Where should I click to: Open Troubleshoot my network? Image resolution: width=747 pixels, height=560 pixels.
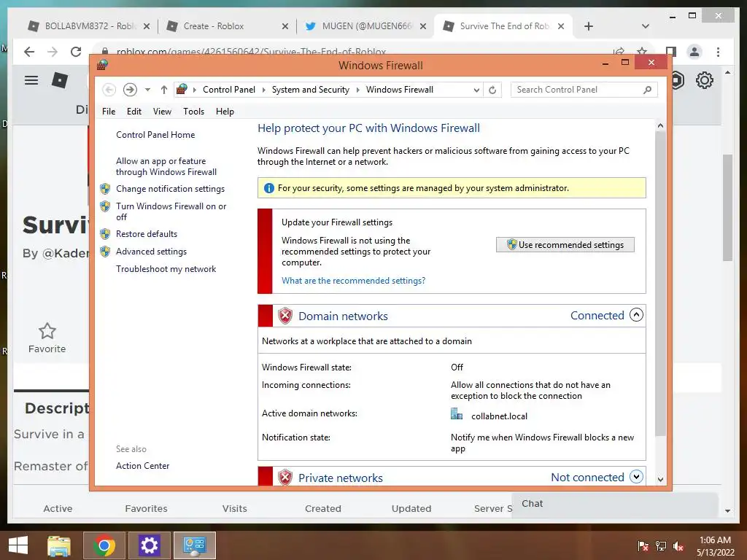coord(166,269)
